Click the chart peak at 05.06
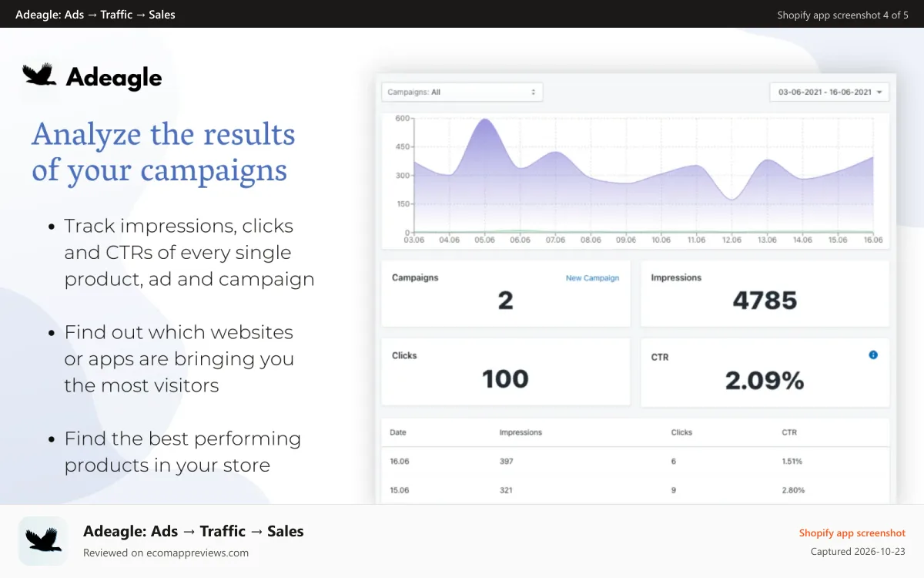This screenshot has height=578, width=924. [x=484, y=119]
